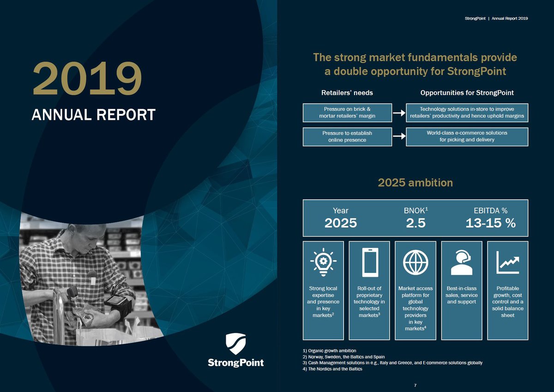Select the lightbulb icon for strong local expertise
This screenshot has width=554, height=392.
pos(323,261)
